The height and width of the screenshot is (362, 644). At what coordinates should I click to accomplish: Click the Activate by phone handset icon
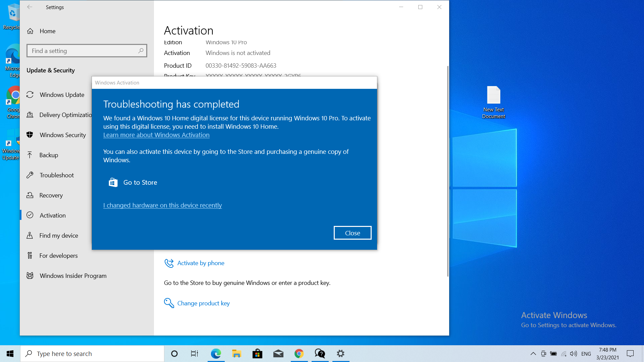[169, 263]
